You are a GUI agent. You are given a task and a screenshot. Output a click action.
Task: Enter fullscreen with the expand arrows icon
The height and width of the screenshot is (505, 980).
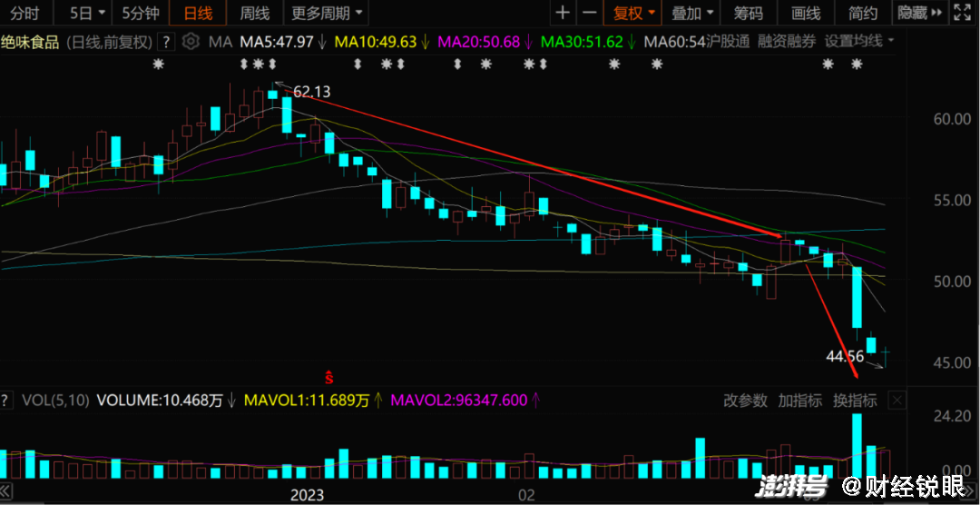coord(962,13)
